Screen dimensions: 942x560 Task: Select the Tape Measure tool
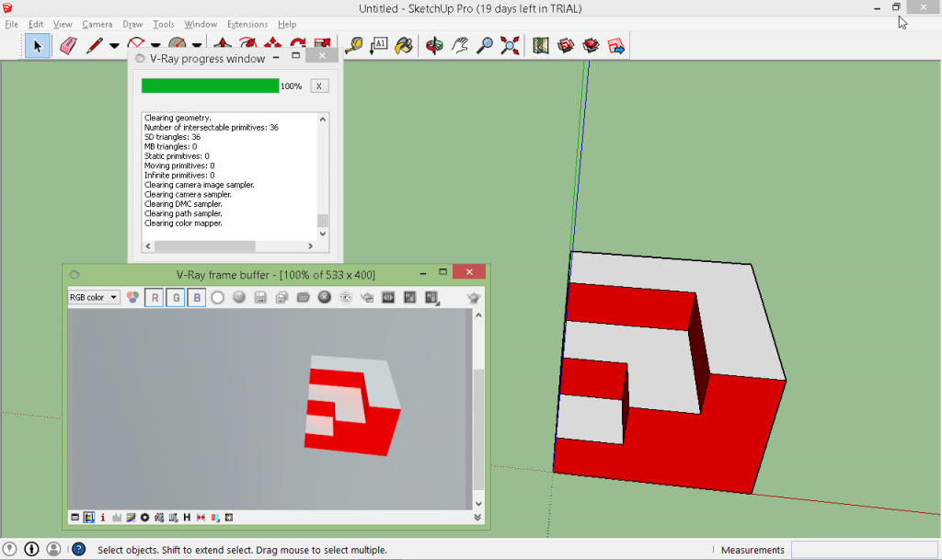click(352, 44)
